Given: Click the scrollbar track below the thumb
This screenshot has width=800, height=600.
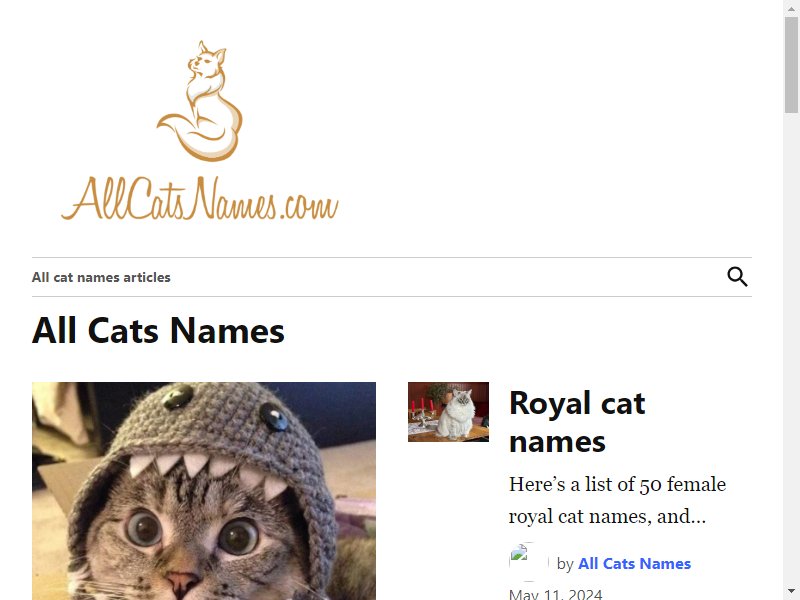Looking at the screenshot, I should pyautogui.click(x=791, y=347).
